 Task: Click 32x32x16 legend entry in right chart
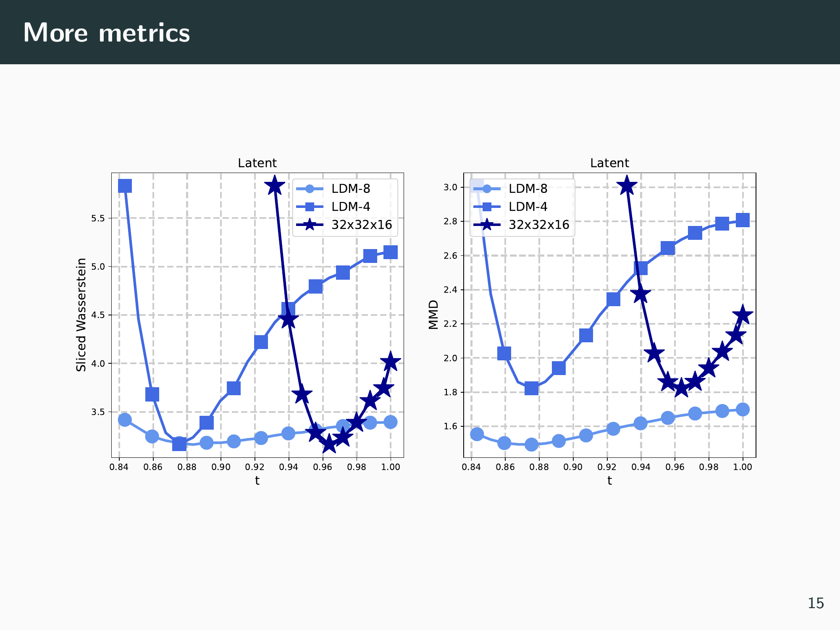[x=522, y=225]
